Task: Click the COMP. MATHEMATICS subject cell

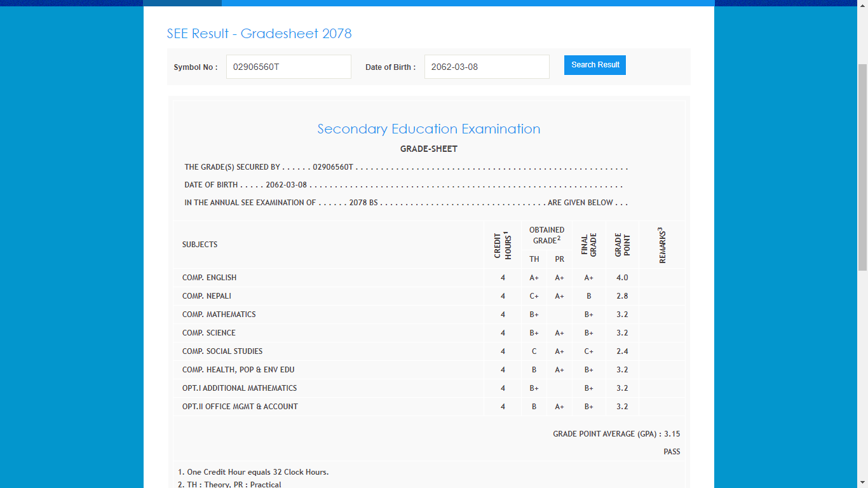Action: tap(219, 315)
